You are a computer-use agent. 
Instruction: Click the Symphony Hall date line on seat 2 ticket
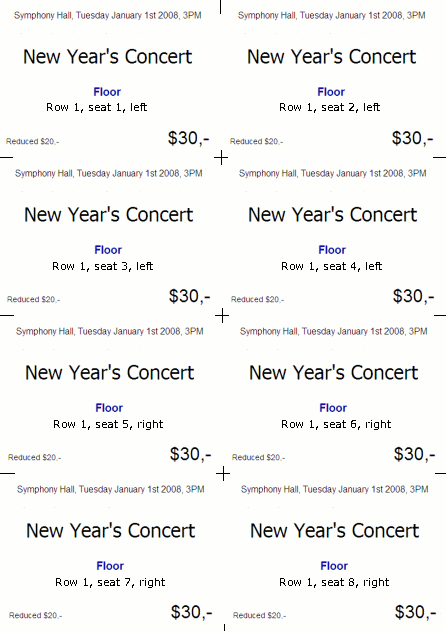(332, 15)
